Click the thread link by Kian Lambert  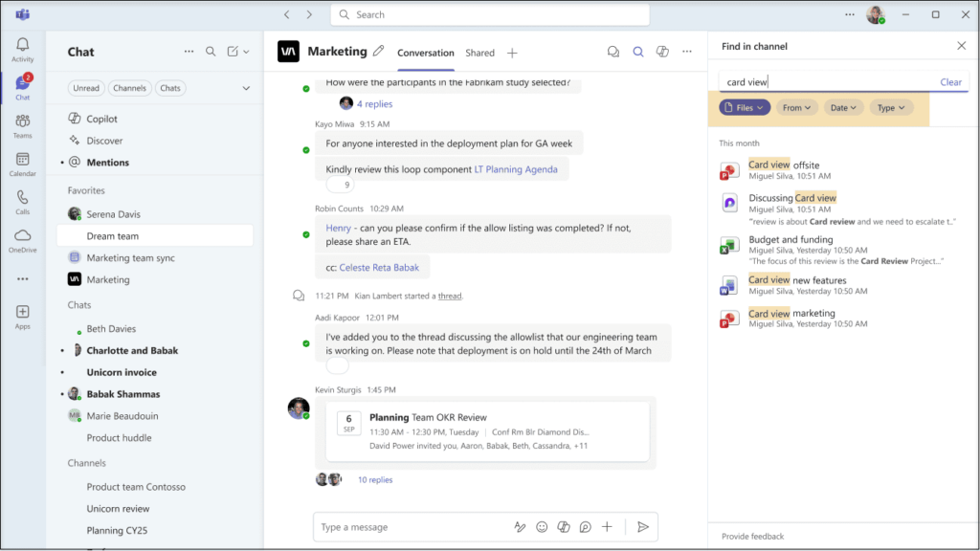(x=450, y=297)
